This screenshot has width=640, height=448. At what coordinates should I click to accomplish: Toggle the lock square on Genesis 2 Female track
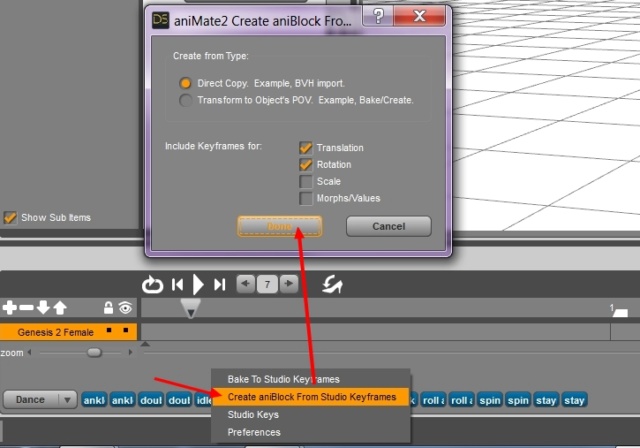click(x=109, y=330)
